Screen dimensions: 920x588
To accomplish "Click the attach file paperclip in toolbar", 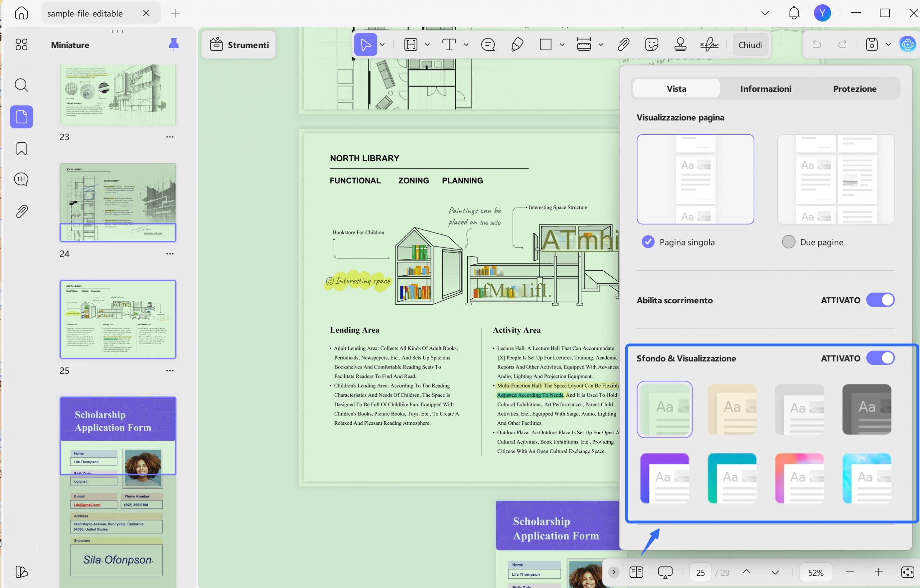I will click(623, 45).
